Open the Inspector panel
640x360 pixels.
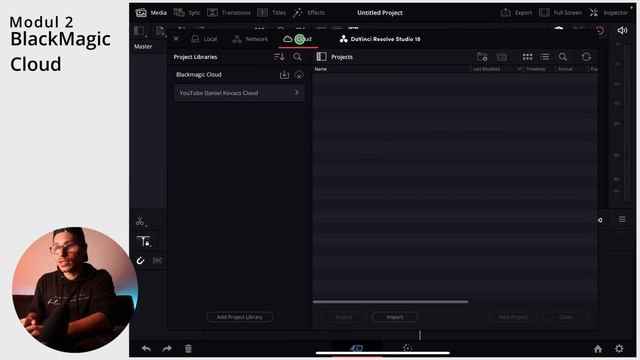coord(609,13)
